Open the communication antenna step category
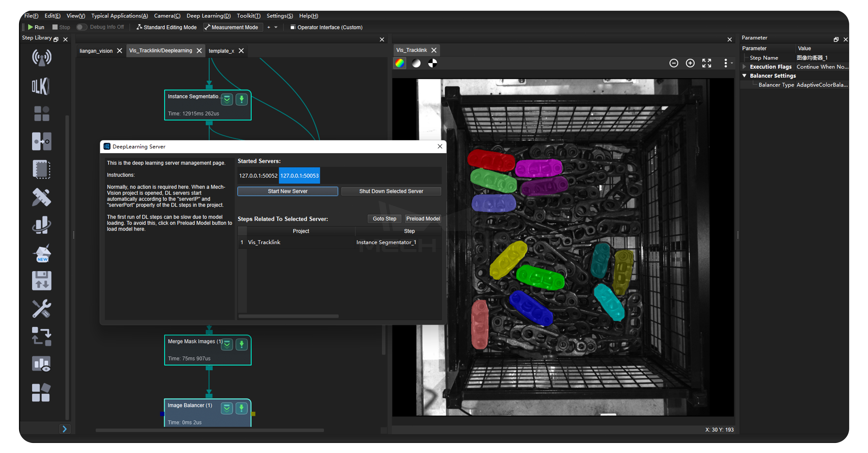The image size is (868, 453). (x=41, y=58)
